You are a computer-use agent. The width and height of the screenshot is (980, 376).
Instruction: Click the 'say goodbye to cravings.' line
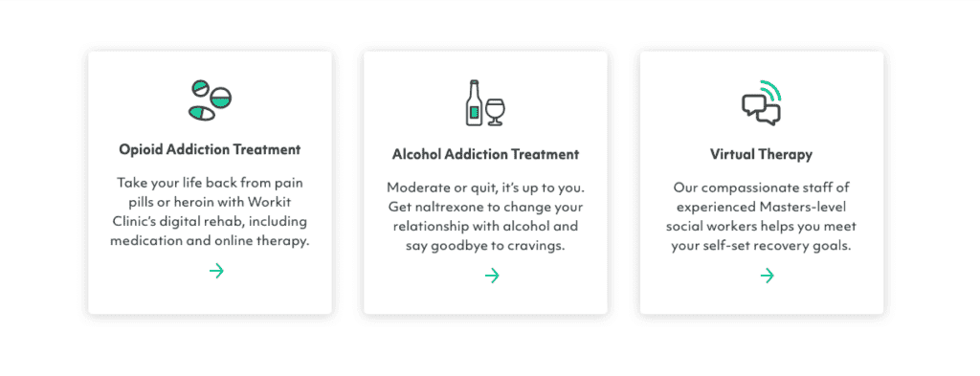485,246
